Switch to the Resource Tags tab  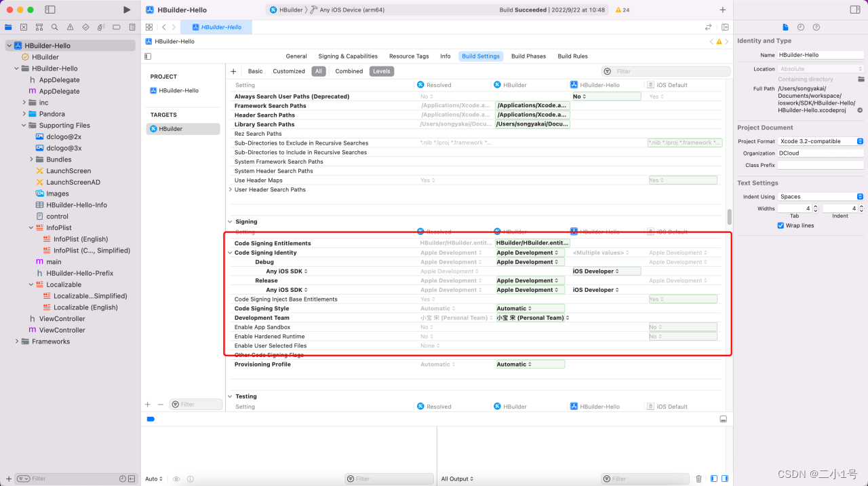[x=409, y=56]
